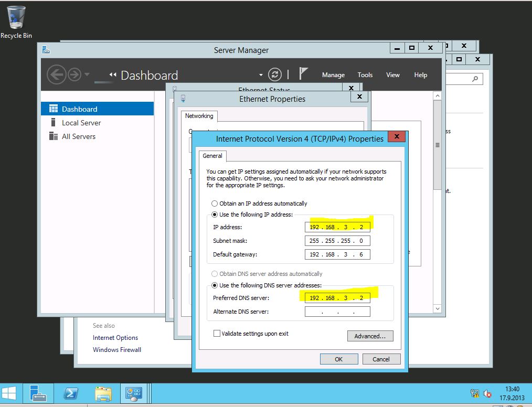
Task: Click the Refresh icon in Server Manager
Action: (275, 74)
